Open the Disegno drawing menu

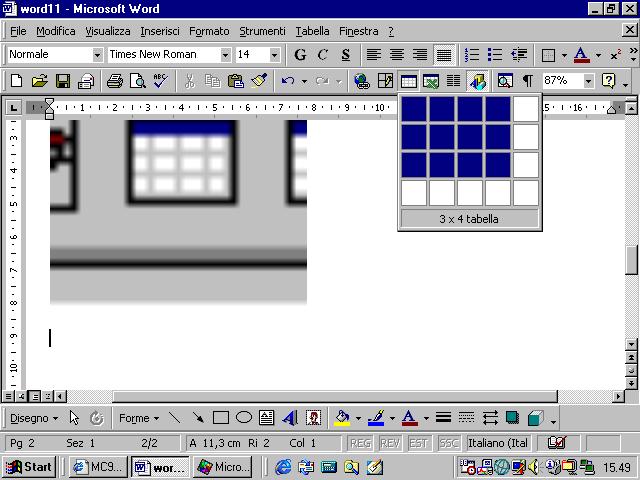click(x=33, y=418)
